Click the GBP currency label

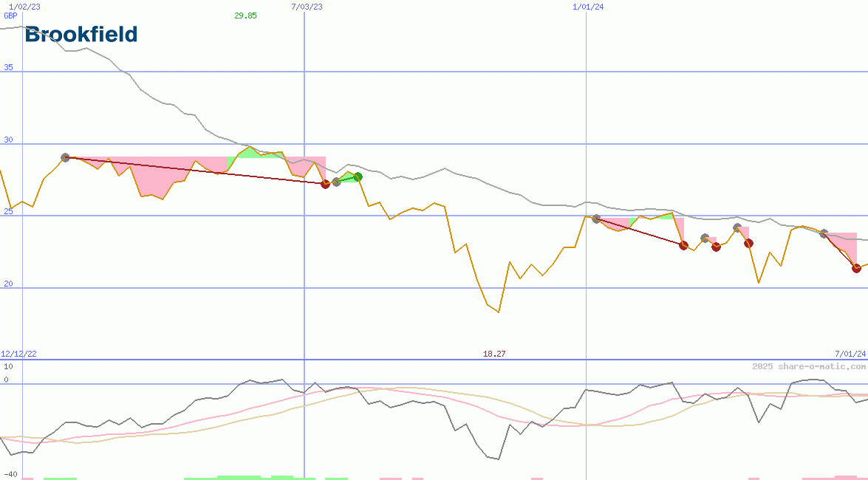pos(10,16)
